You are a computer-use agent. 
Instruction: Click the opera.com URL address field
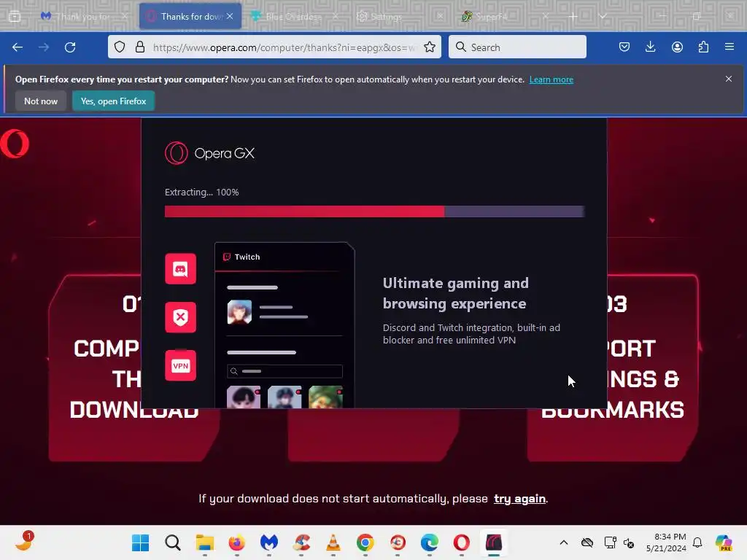285,47
